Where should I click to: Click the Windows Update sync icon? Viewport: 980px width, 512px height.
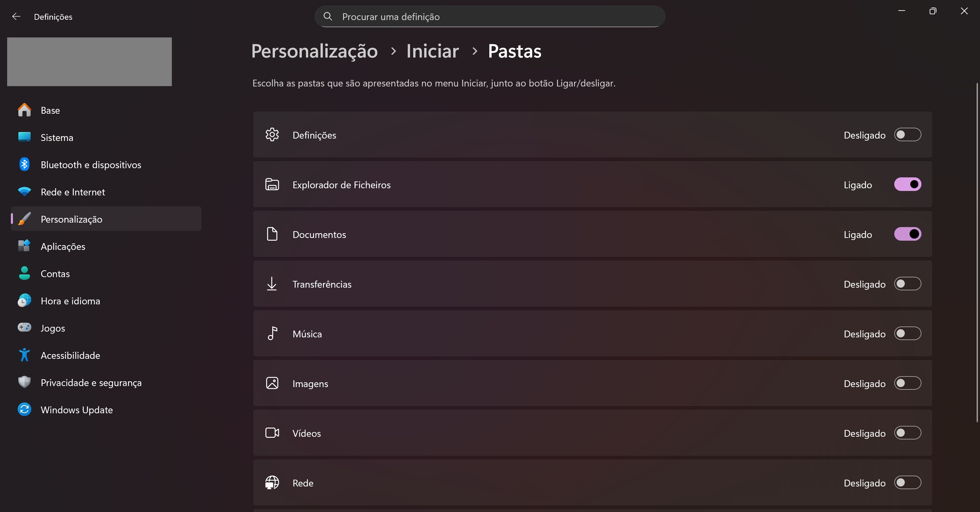tap(24, 410)
